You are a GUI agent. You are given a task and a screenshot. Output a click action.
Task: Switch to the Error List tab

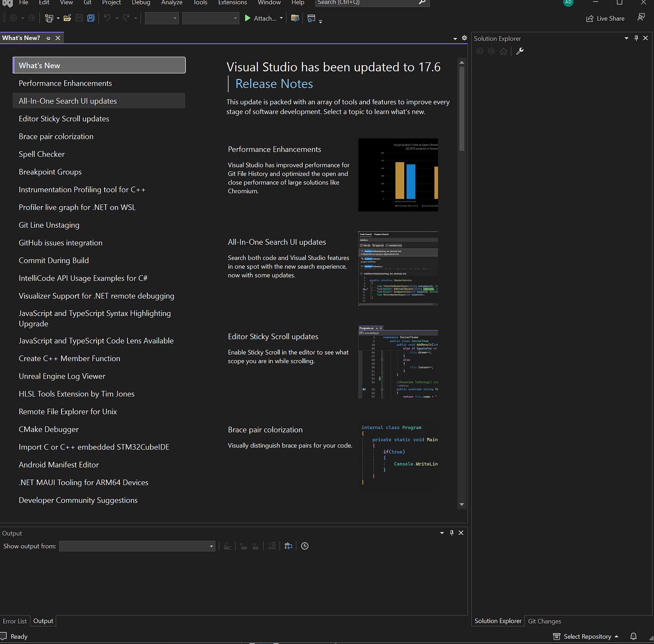click(x=15, y=621)
